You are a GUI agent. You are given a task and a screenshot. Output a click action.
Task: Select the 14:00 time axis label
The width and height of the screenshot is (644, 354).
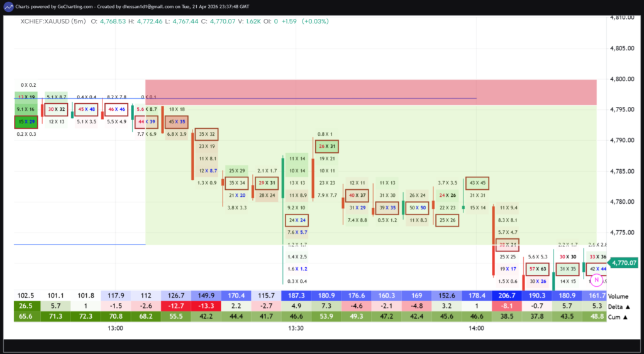(x=477, y=328)
